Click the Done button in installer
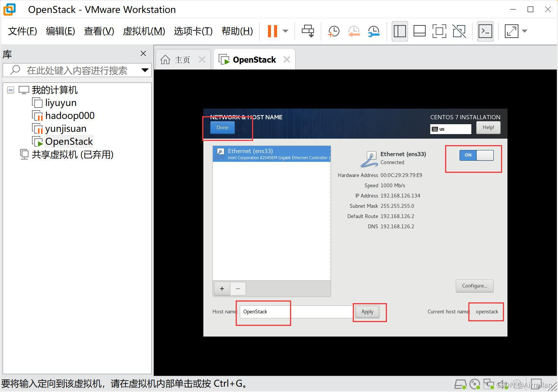This screenshot has height=392, width=558. tap(222, 128)
